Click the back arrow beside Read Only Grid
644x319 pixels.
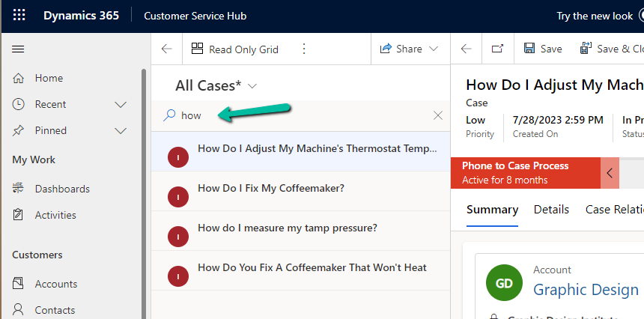166,49
